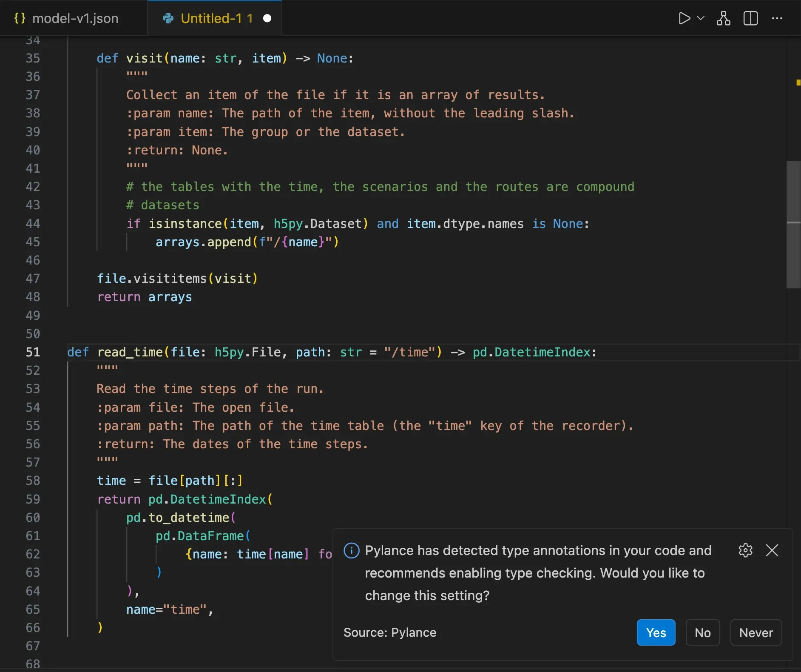Click the info icon in notification
The image size is (801, 672).
(352, 550)
